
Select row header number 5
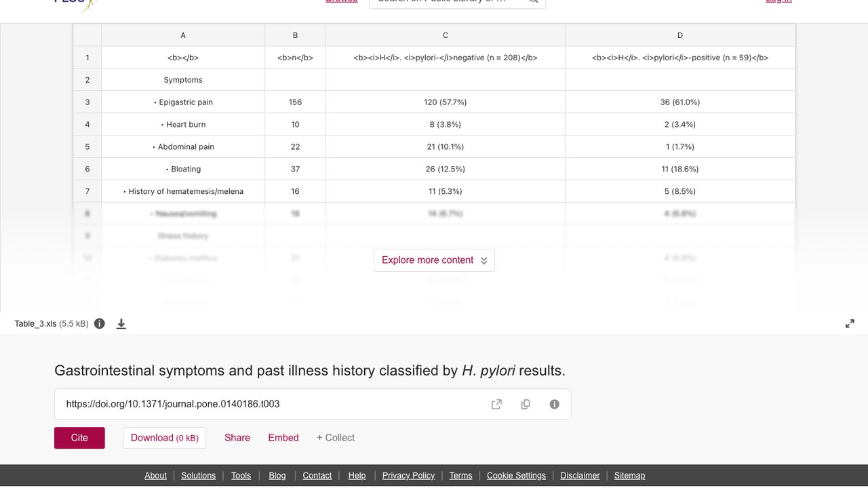point(87,147)
